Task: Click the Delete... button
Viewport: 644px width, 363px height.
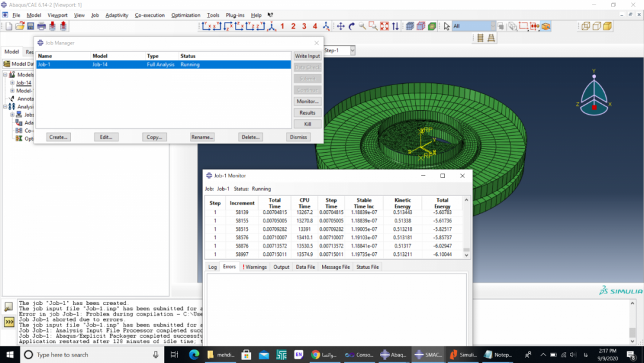Action: (250, 137)
